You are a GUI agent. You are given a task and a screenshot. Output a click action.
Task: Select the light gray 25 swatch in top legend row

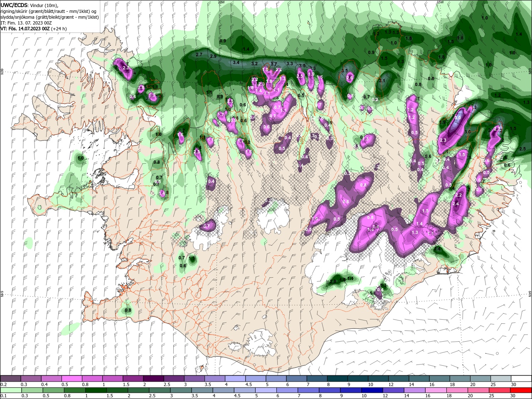[500, 379]
